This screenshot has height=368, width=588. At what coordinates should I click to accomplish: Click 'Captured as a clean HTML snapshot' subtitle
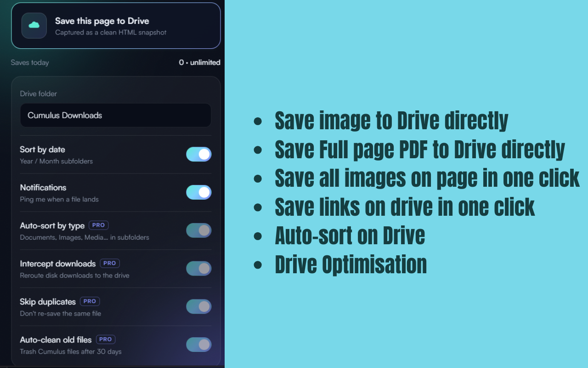pos(111,33)
